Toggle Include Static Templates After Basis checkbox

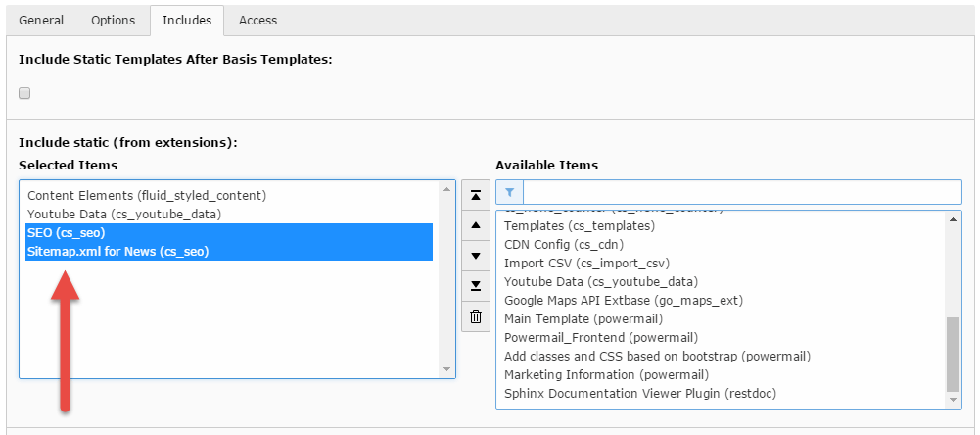coord(25,93)
